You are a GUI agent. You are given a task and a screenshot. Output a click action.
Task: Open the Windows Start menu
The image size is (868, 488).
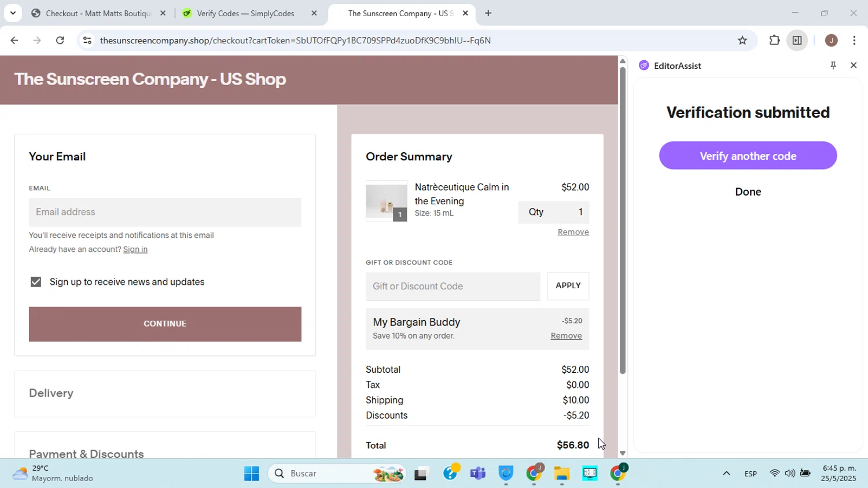pyautogui.click(x=252, y=474)
